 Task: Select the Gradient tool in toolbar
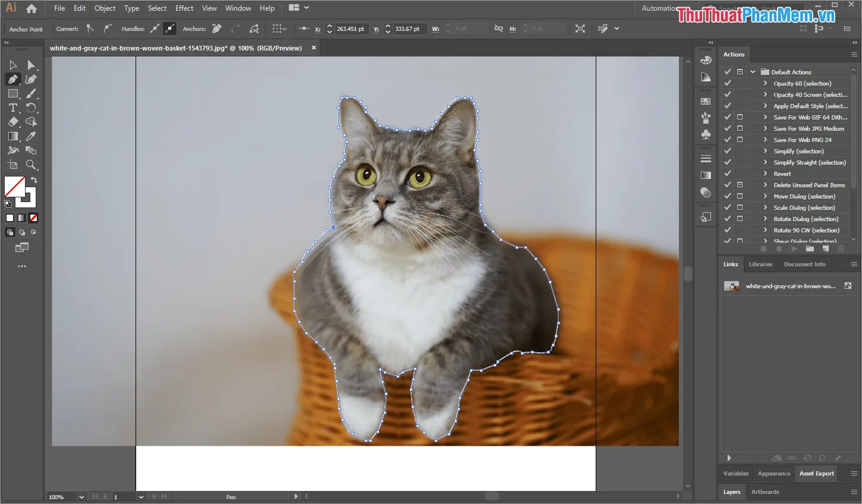[x=13, y=136]
